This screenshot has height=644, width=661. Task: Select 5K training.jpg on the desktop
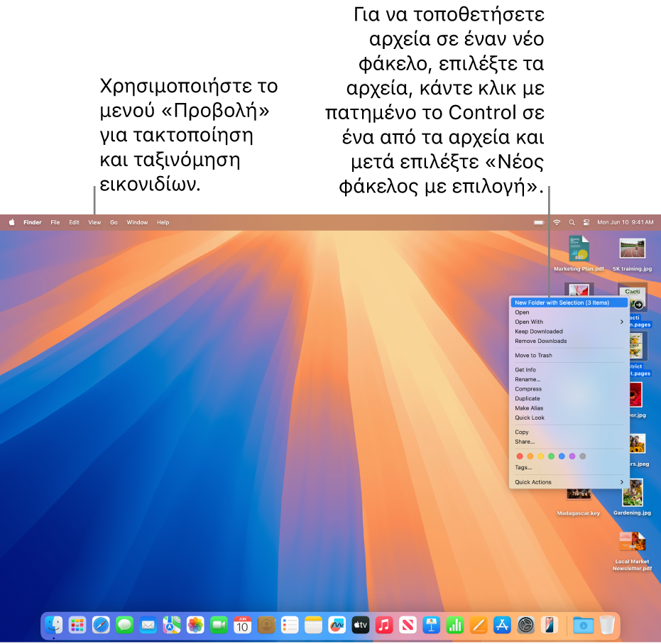(633, 253)
